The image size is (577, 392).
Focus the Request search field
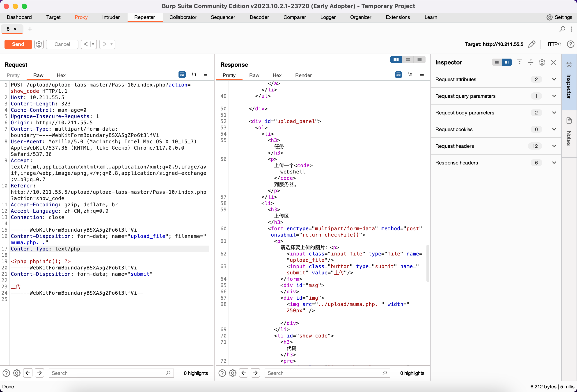pos(111,373)
